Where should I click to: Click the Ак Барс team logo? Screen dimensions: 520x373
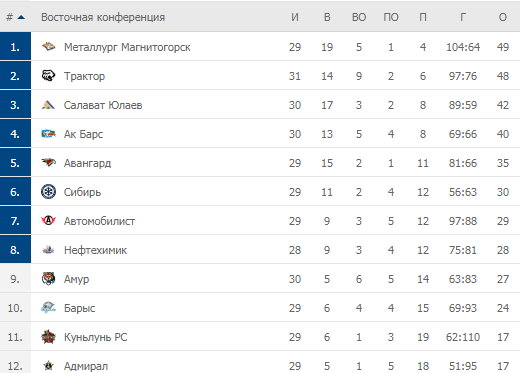click(48, 134)
